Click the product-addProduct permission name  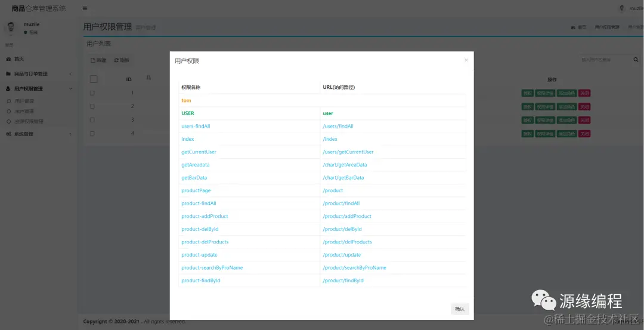point(205,216)
